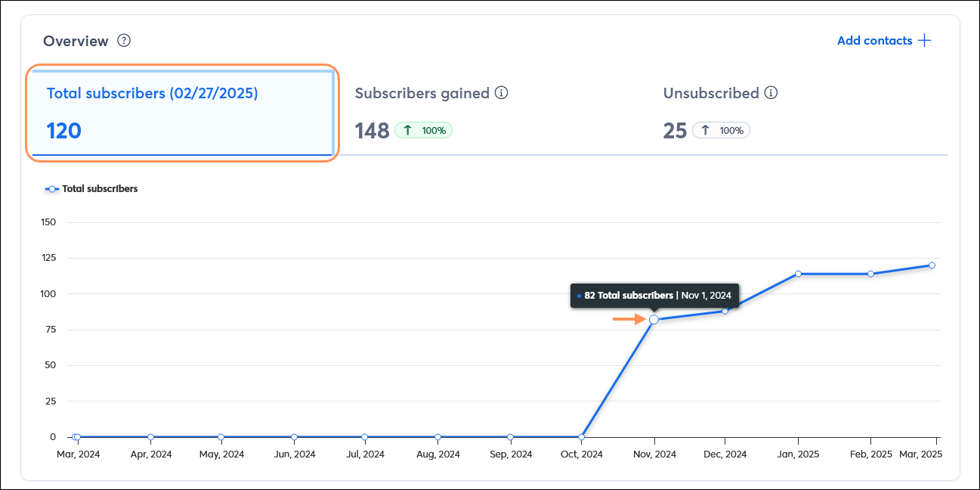
Task: Open the Overview help question-mark icon
Action: click(125, 41)
